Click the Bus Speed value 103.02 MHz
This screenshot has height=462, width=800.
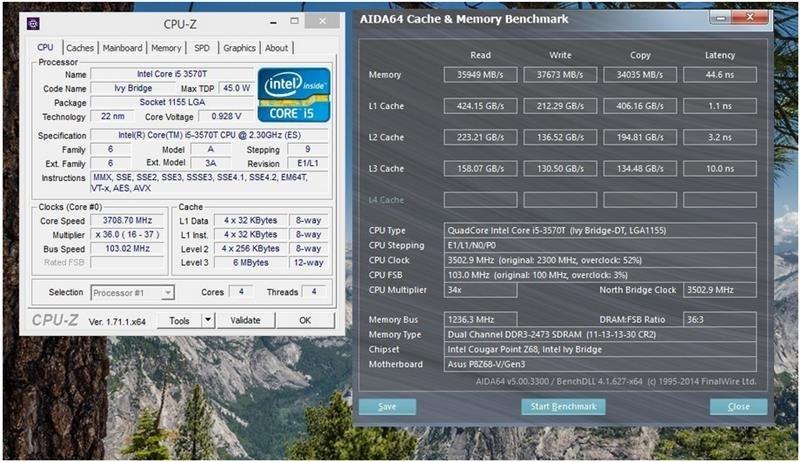pos(127,249)
